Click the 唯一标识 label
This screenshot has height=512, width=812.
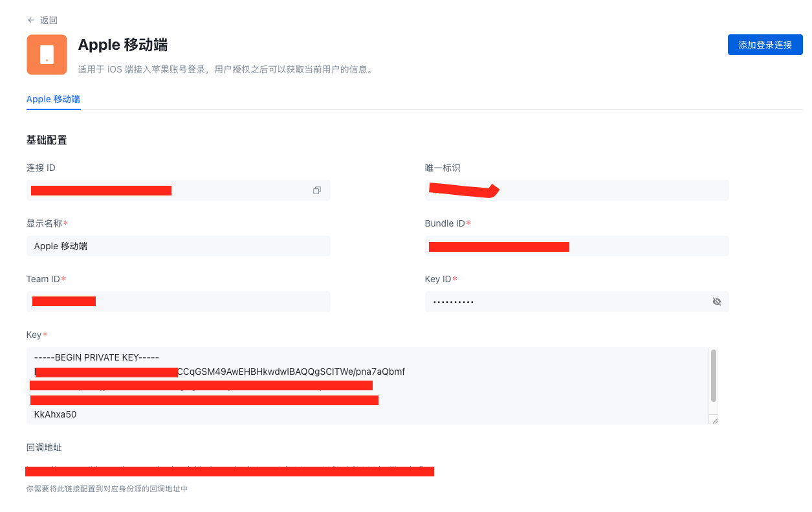coord(443,168)
